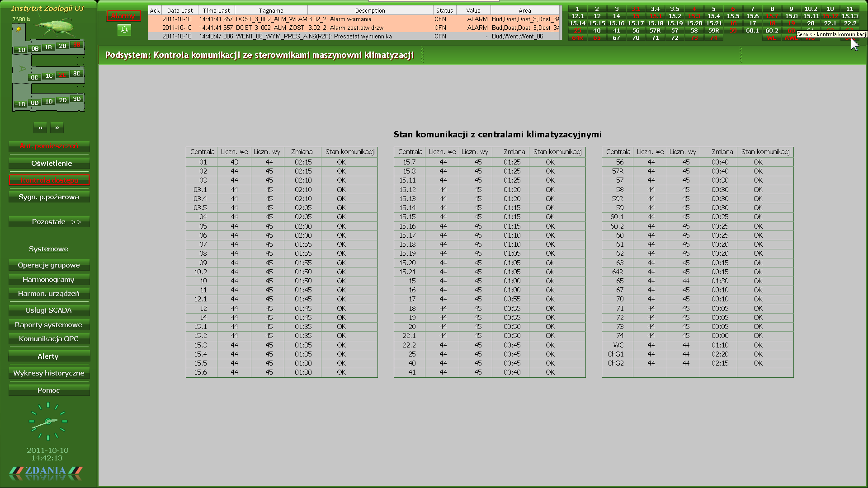Open air handling unit 1 button
Image resolution: width=868 pixels, height=488 pixels.
pyautogui.click(x=577, y=9)
